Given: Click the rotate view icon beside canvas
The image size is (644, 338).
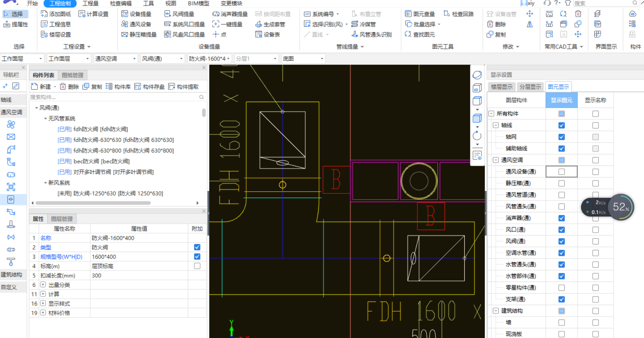Looking at the screenshot, I should coord(477,136).
